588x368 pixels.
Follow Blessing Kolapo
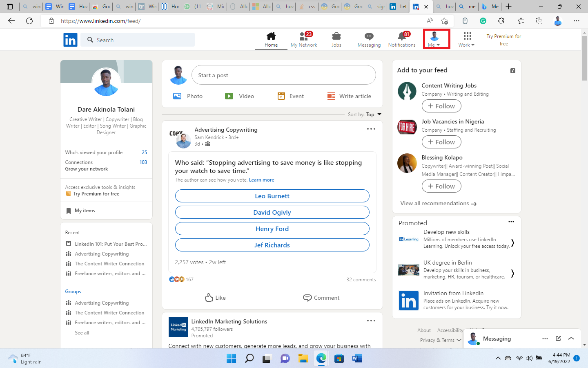pos(441,186)
